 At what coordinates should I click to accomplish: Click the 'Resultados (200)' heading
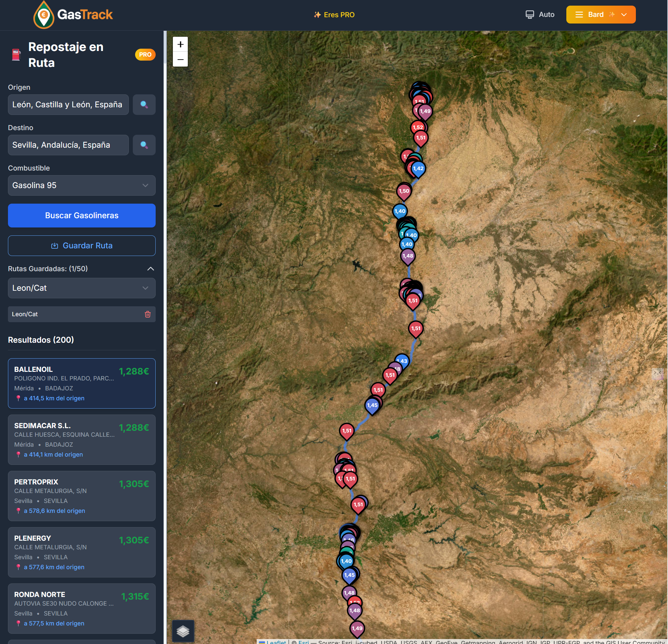pos(41,340)
